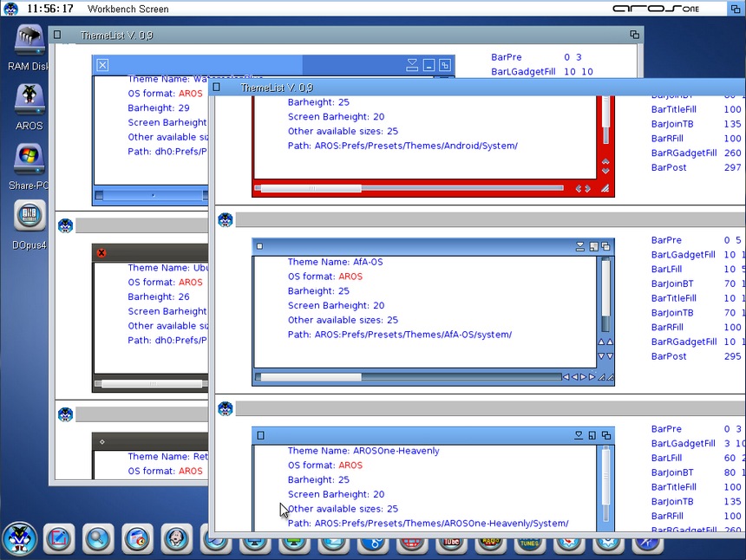Click 'BarLGadgetFill 10 10' in back window
The height and width of the screenshot is (560, 746).
point(542,72)
